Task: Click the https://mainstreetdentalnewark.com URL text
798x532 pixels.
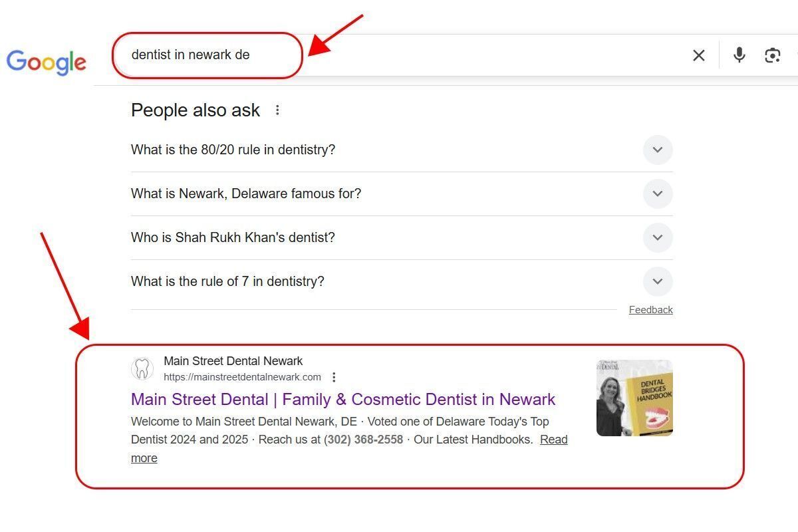Action: tap(242, 377)
